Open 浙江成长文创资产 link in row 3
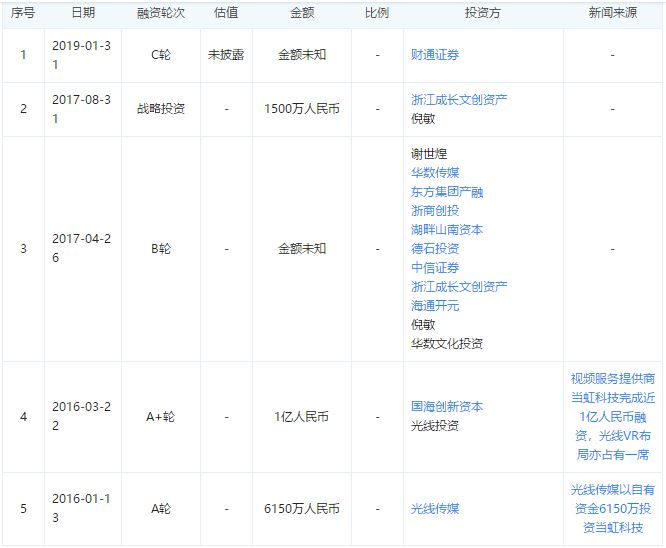Viewport: 666px width, 548px height. [x=459, y=287]
